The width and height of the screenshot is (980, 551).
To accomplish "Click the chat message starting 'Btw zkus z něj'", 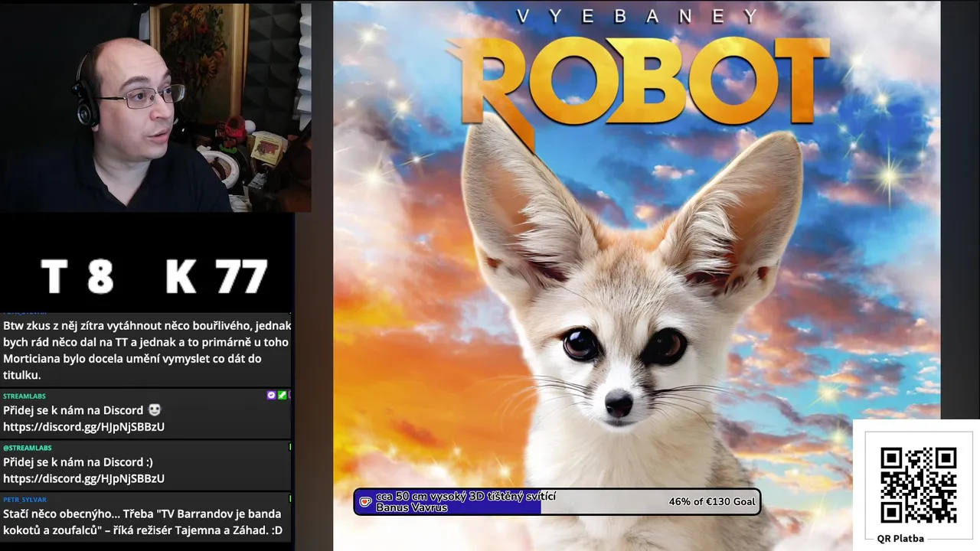I will click(146, 350).
